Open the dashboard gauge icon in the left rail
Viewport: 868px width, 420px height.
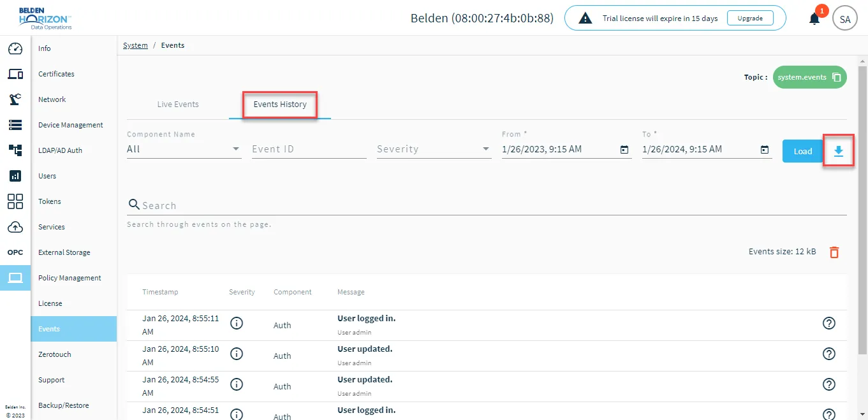(15, 48)
